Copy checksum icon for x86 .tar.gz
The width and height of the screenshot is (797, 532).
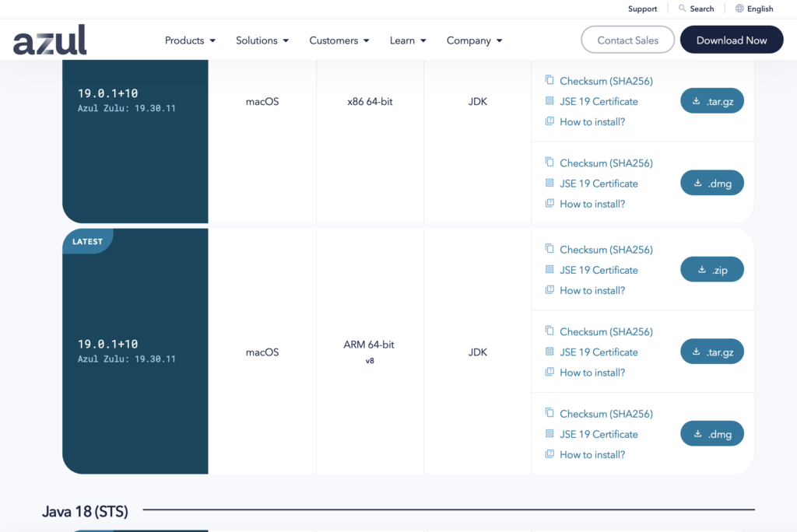pyautogui.click(x=549, y=80)
